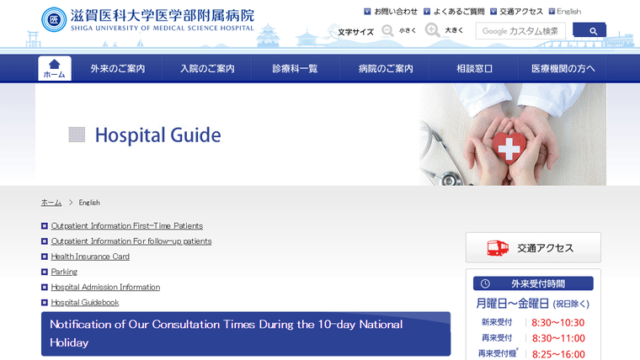
Task: Submit the search with the magnifier button
Action: (x=589, y=30)
